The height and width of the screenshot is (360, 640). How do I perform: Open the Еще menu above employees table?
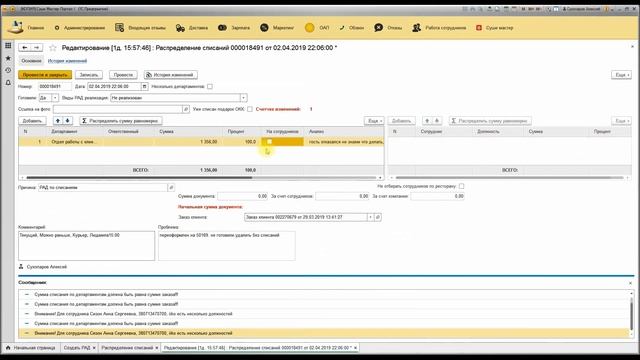point(621,121)
